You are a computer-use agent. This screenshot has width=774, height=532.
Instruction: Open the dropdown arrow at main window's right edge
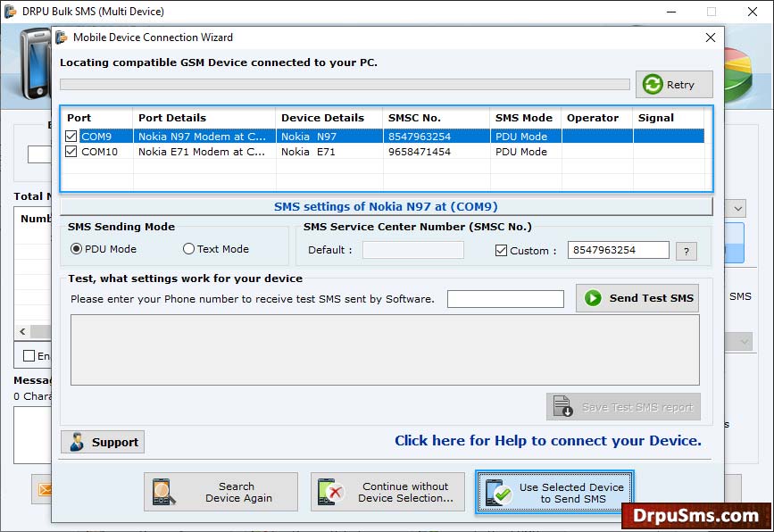tap(738, 208)
